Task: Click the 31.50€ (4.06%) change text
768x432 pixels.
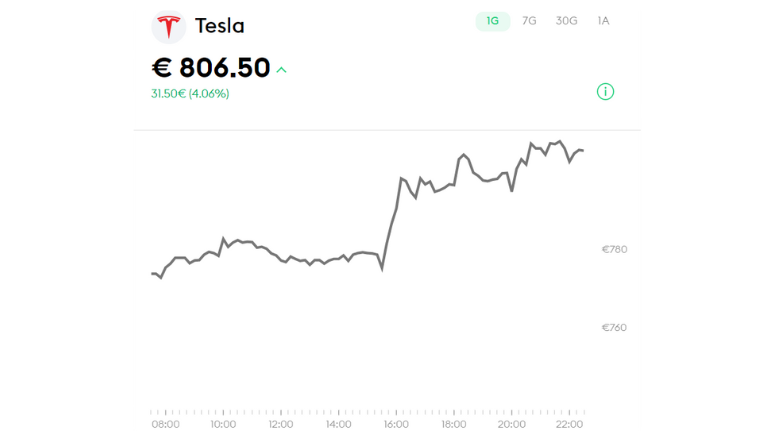Action: (x=190, y=94)
